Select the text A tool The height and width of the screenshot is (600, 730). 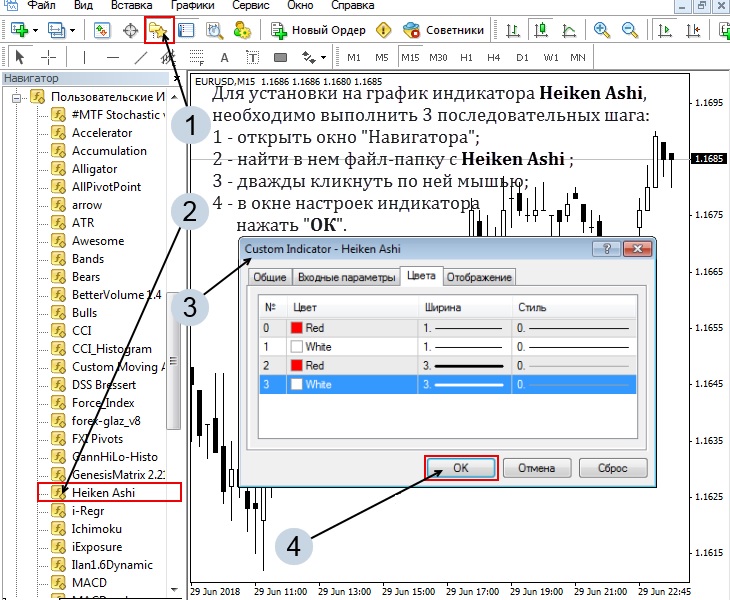[224, 58]
